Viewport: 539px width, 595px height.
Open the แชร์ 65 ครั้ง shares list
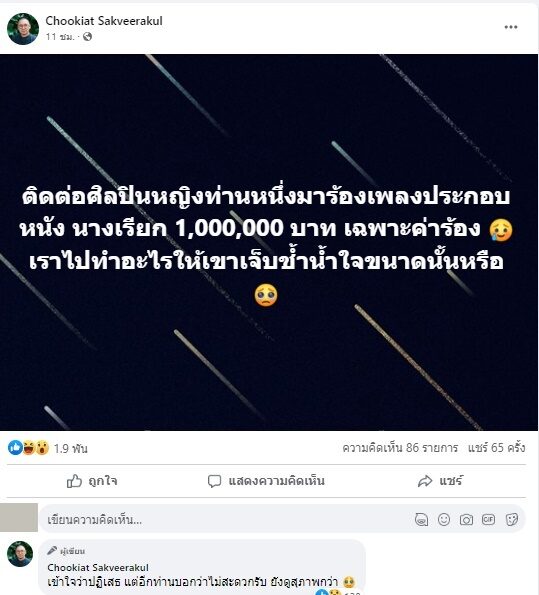(496, 448)
